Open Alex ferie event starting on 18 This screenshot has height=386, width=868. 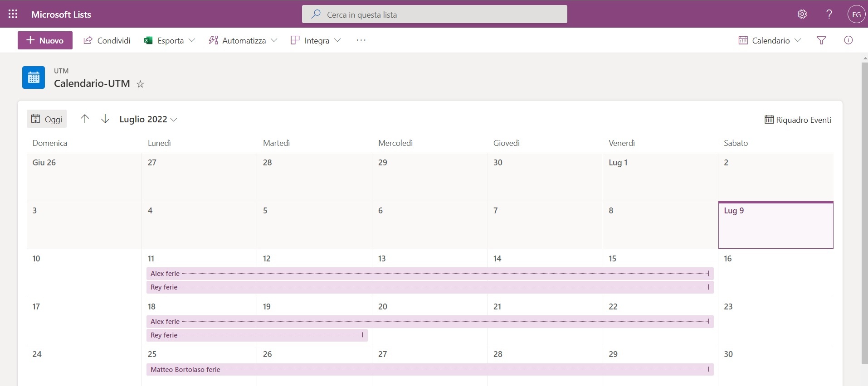430,322
